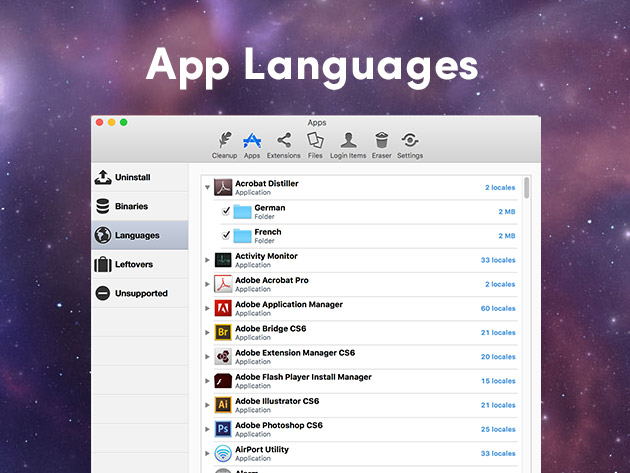
Task: Click AirPort Utility's 33 locales text
Action: (498, 453)
